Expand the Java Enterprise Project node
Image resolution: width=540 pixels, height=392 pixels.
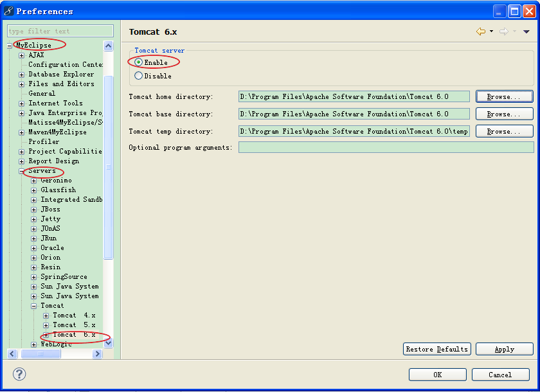[x=22, y=113]
